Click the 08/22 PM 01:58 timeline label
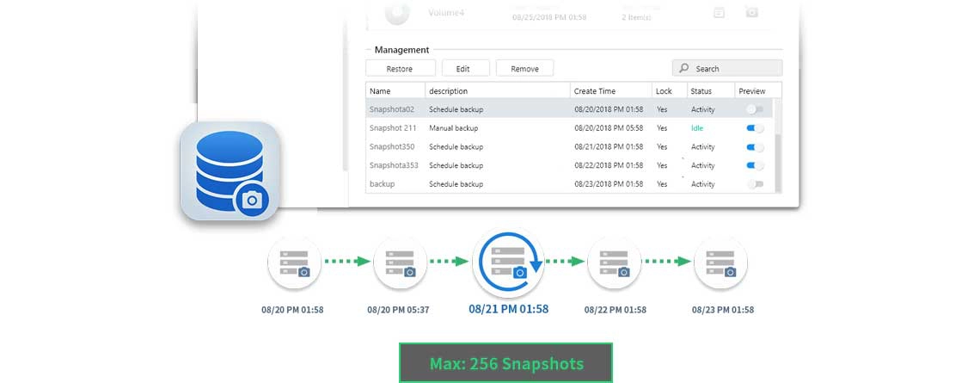Screen dimensions: 980x383 [616, 310]
